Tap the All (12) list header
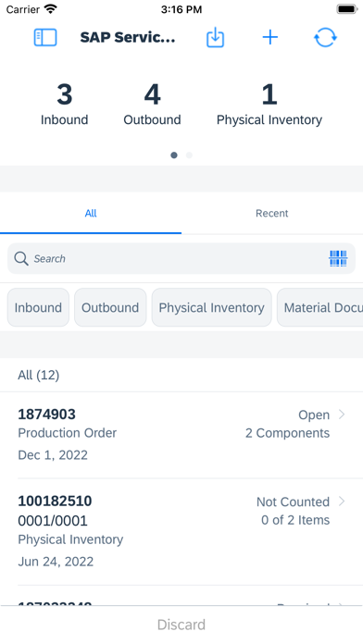 coord(39,375)
